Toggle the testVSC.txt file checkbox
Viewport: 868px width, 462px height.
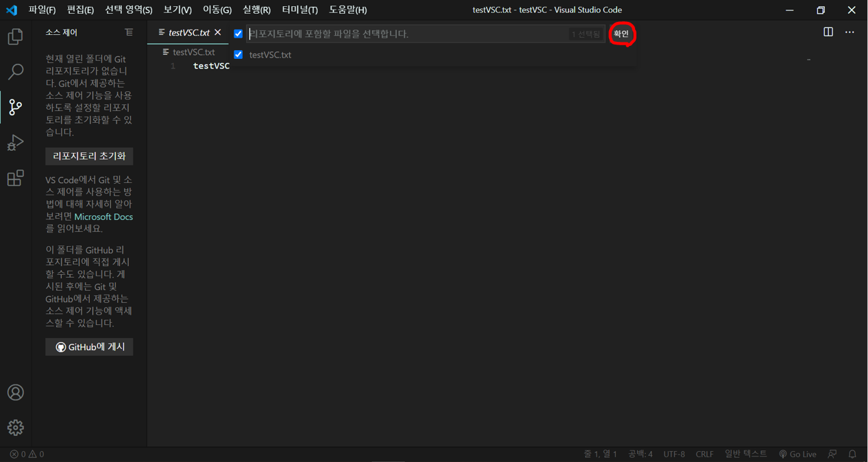[238, 54]
